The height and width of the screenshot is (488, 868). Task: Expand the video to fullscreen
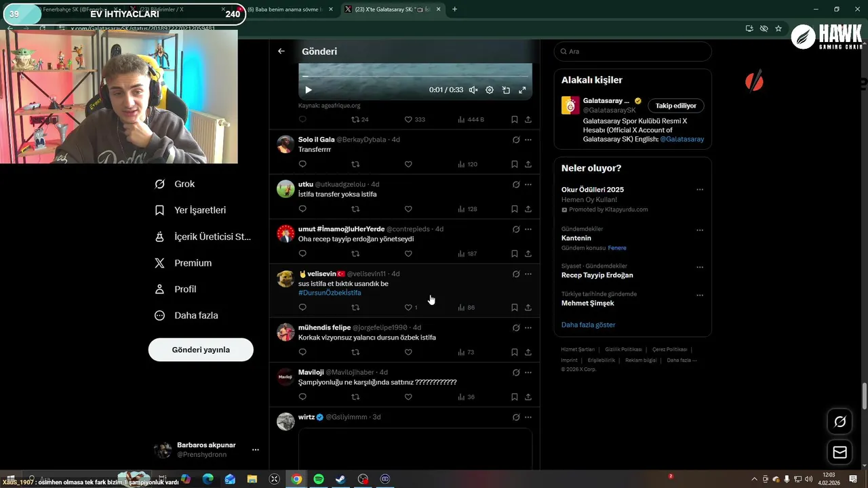click(x=522, y=90)
